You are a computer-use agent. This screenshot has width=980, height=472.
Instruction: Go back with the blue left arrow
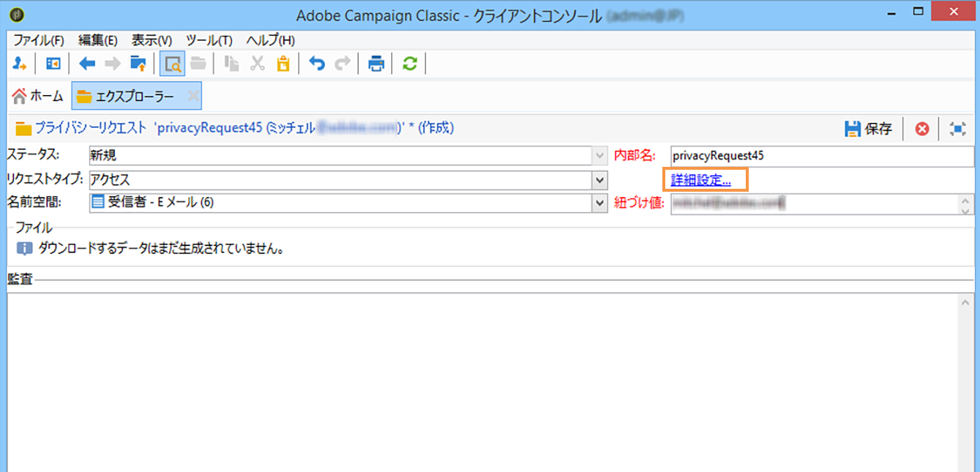pyautogui.click(x=87, y=64)
